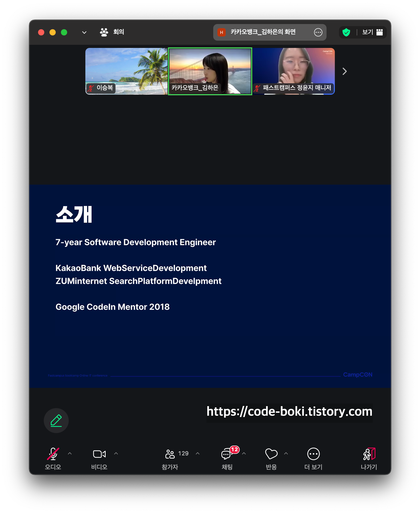Expand participants options arrow
This screenshot has width=420, height=513.
198,454
